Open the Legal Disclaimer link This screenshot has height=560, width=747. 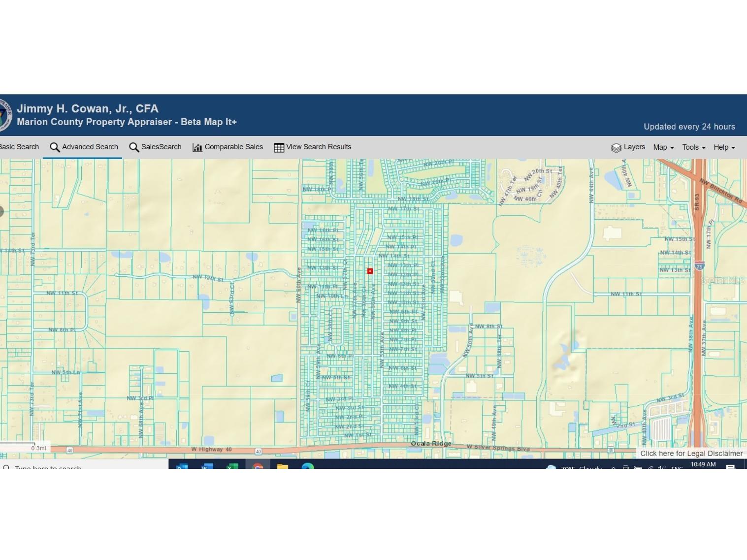[x=691, y=453]
